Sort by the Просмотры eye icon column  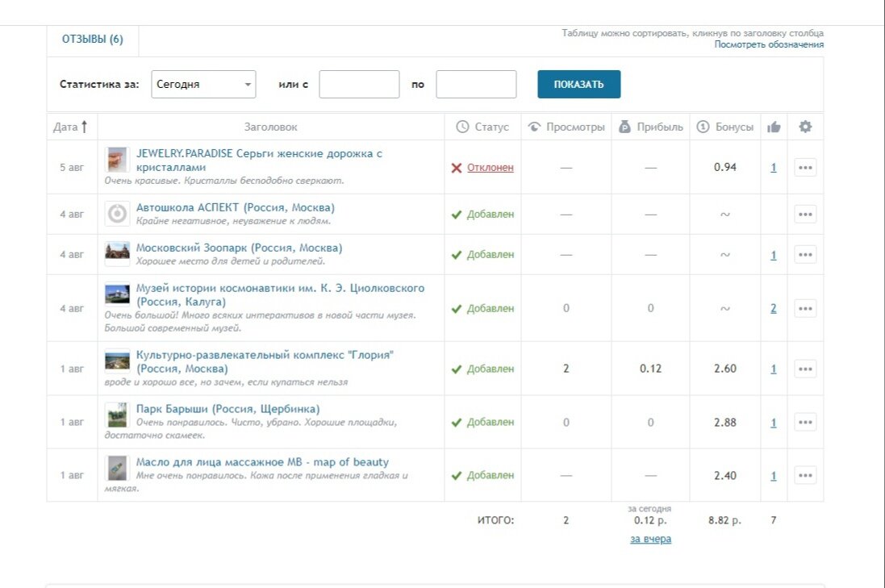point(534,127)
